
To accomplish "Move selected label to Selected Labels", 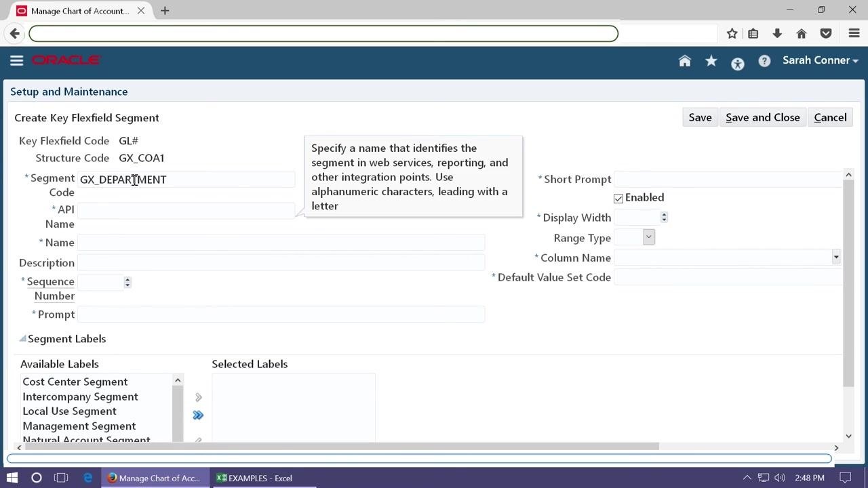I will point(198,397).
